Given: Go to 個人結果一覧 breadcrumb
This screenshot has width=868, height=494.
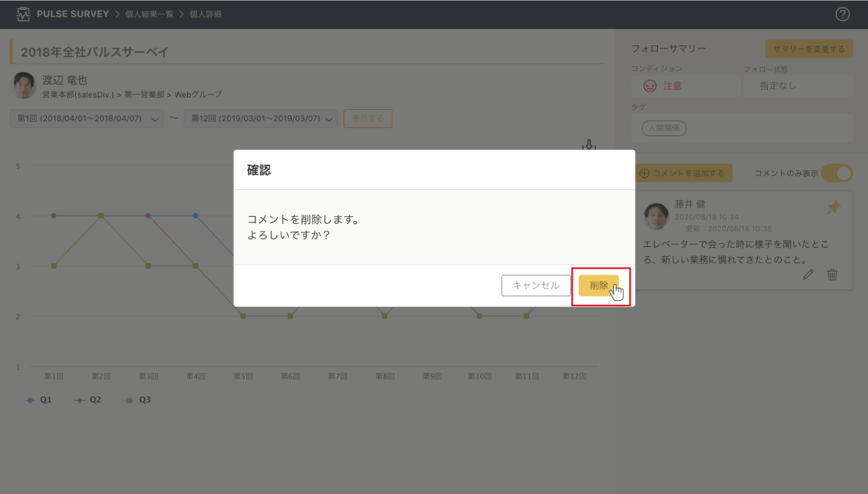Looking at the screenshot, I should coord(149,15).
